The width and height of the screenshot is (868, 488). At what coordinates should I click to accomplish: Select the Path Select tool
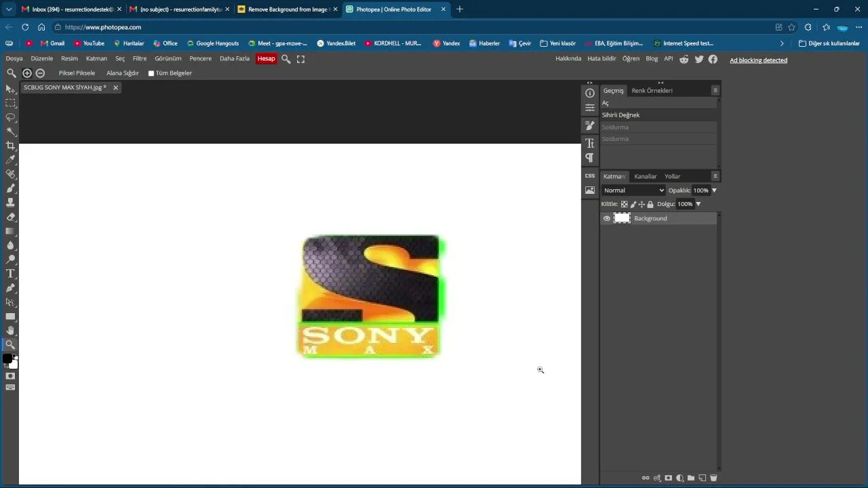(10, 302)
